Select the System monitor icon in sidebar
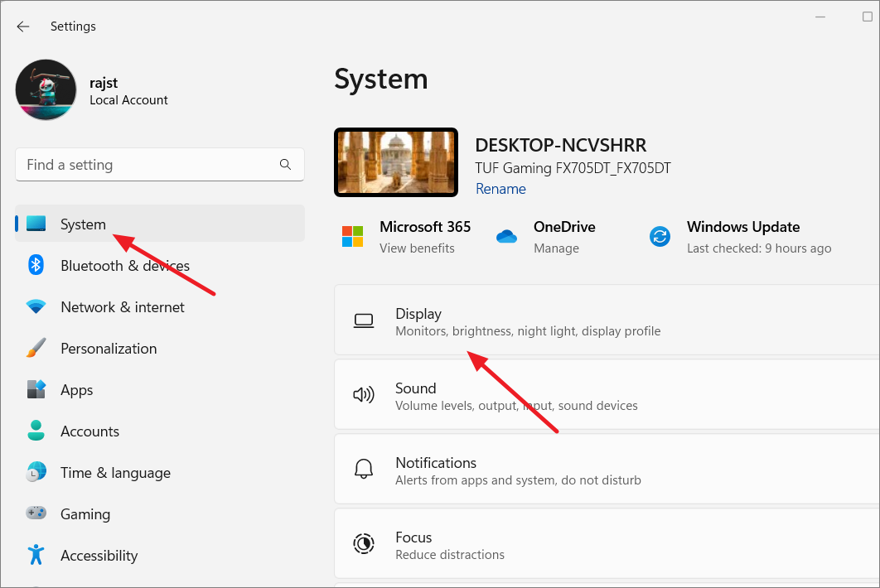 tap(36, 224)
